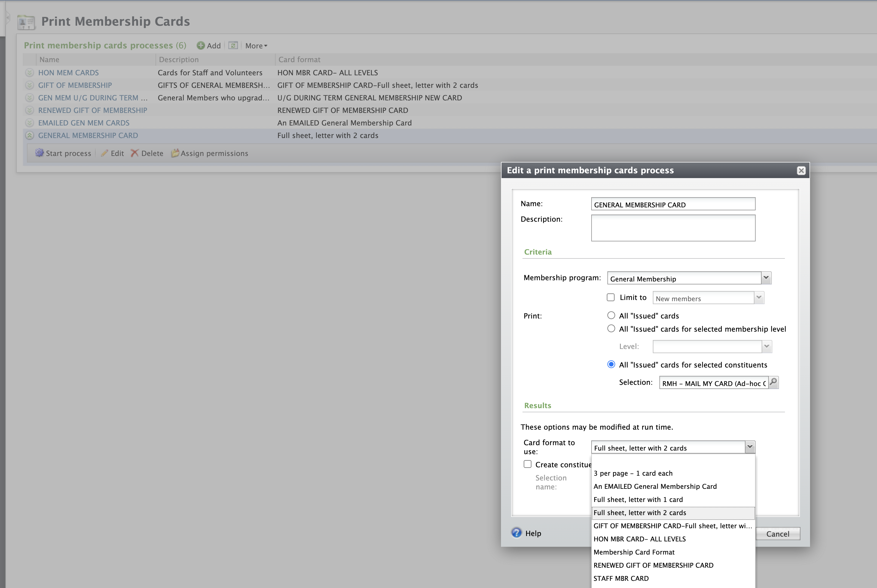Click the refresh list icon
This screenshot has height=588, width=877.
233,45
